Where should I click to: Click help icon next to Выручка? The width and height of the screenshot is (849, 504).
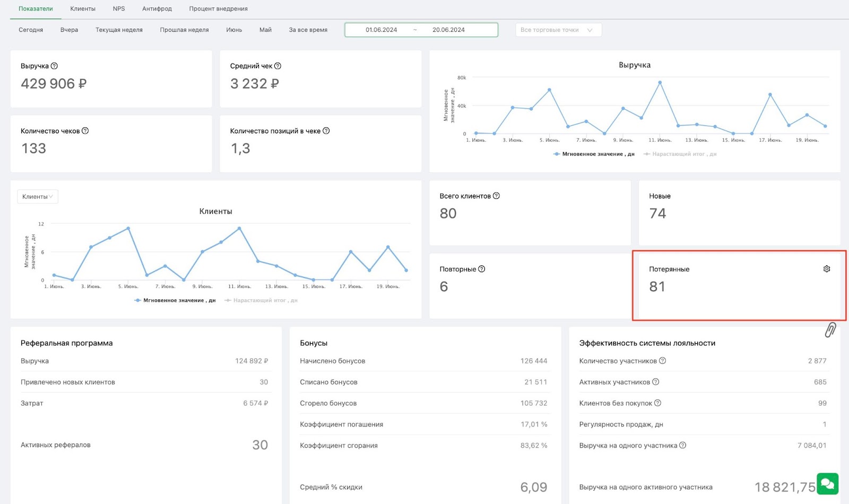pos(54,66)
